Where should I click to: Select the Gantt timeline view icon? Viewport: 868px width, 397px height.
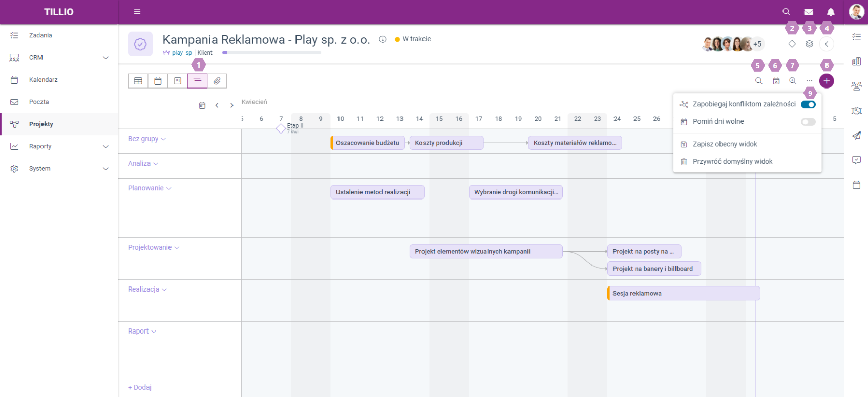[x=197, y=81]
